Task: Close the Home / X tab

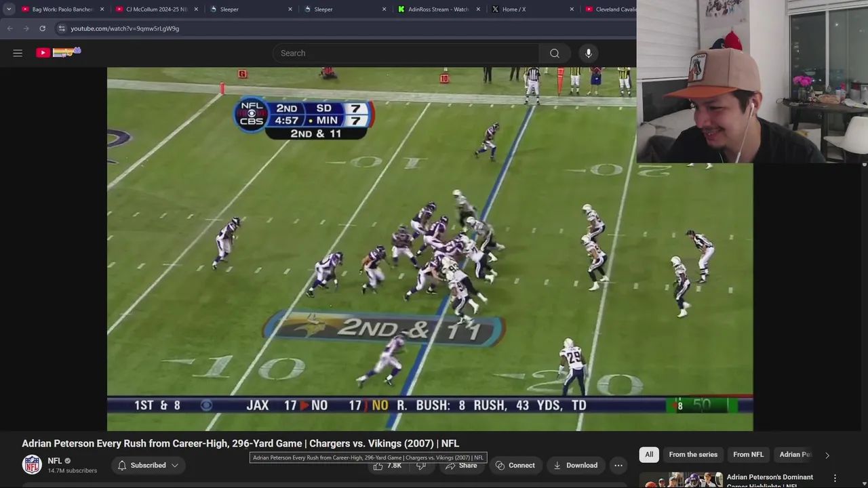Action: [x=572, y=9]
